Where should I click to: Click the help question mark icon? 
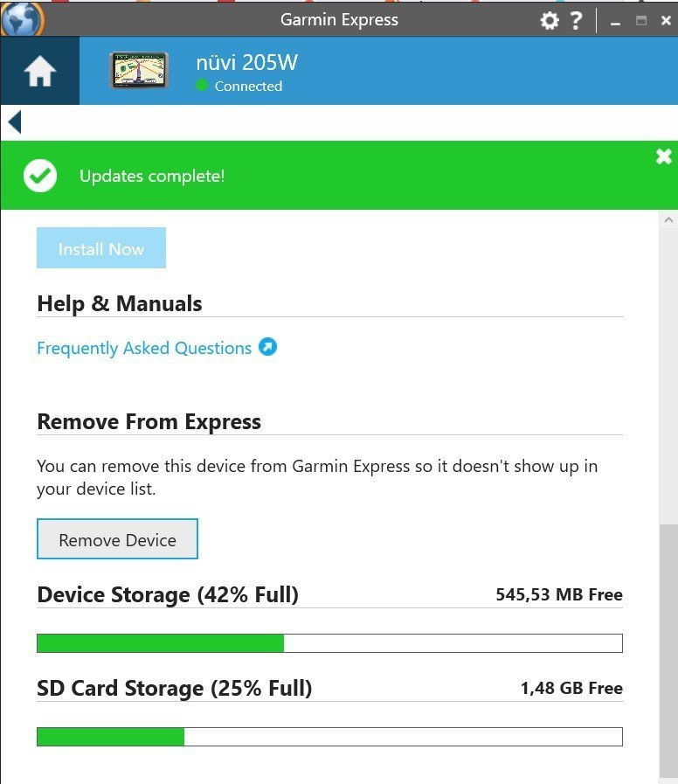576,20
